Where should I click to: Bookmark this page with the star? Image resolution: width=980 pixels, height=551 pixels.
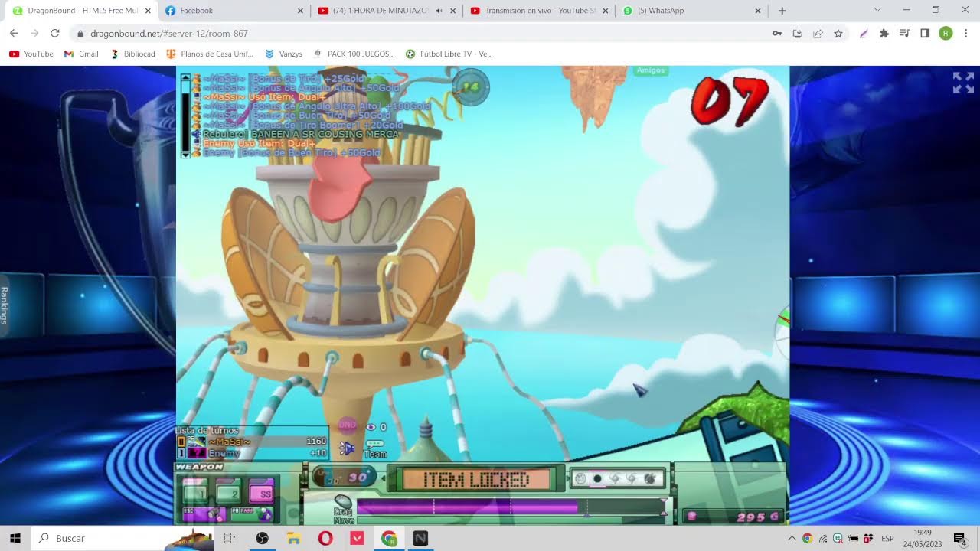coord(838,34)
